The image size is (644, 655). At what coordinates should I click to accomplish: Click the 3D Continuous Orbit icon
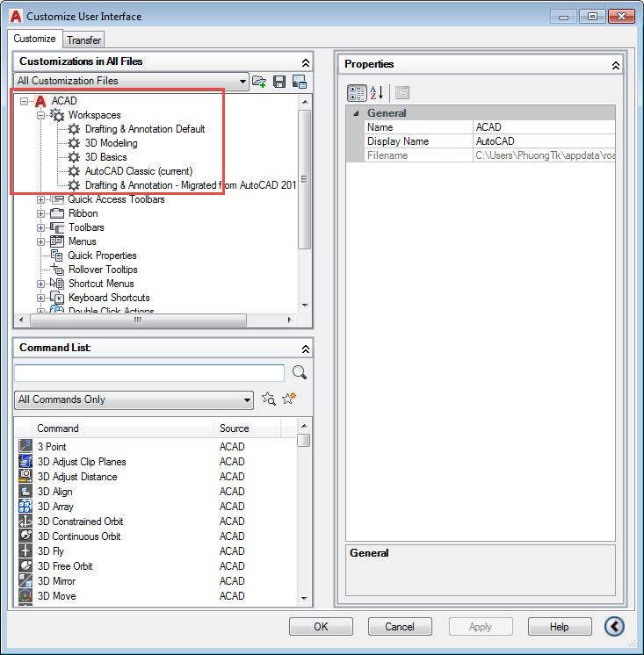pyautogui.click(x=25, y=536)
